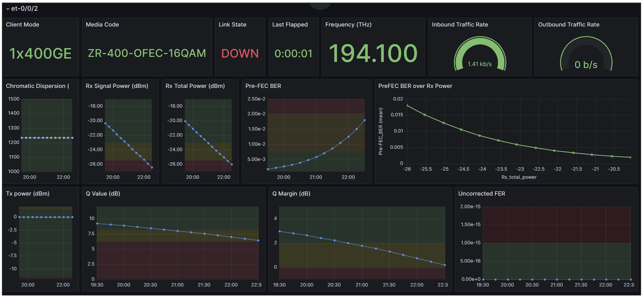Click the ZR-400-OFEC-16QAM media code value
Viewport: 644px width, 299px height.
(147, 53)
